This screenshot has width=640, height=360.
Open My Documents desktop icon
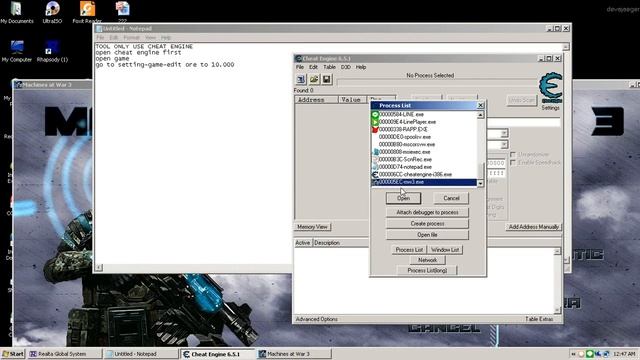pyautogui.click(x=16, y=12)
